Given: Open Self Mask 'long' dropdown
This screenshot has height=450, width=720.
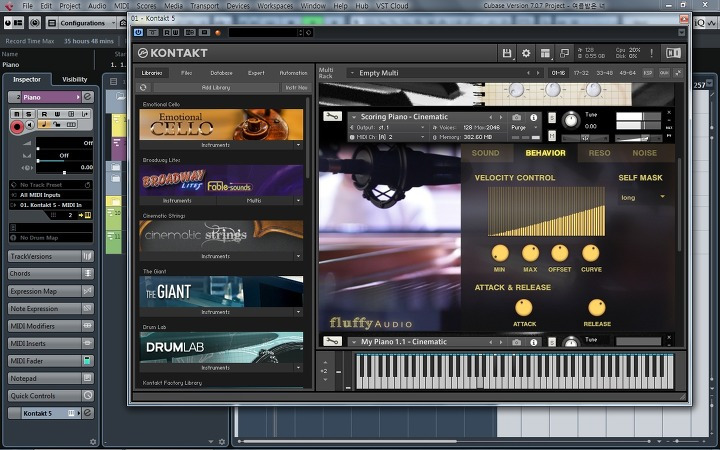Looking at the screenshot, I should pyautogui.click(x=643, y=197).
